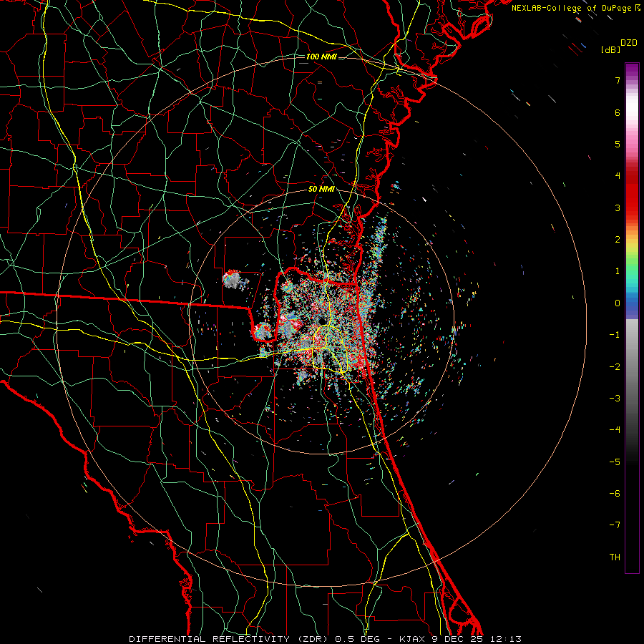Click the 50 NMI range ring label
The image size is (644, 644).
pyautogui.click(x=321, y=190)
